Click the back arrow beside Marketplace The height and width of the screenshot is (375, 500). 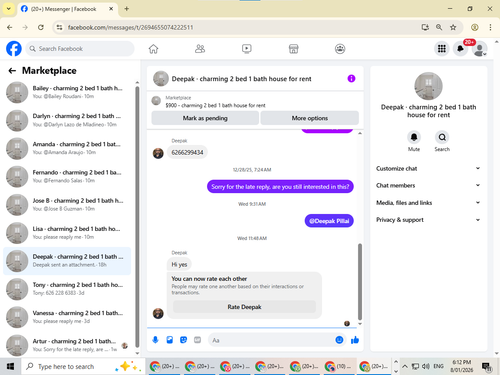point(12,71)
